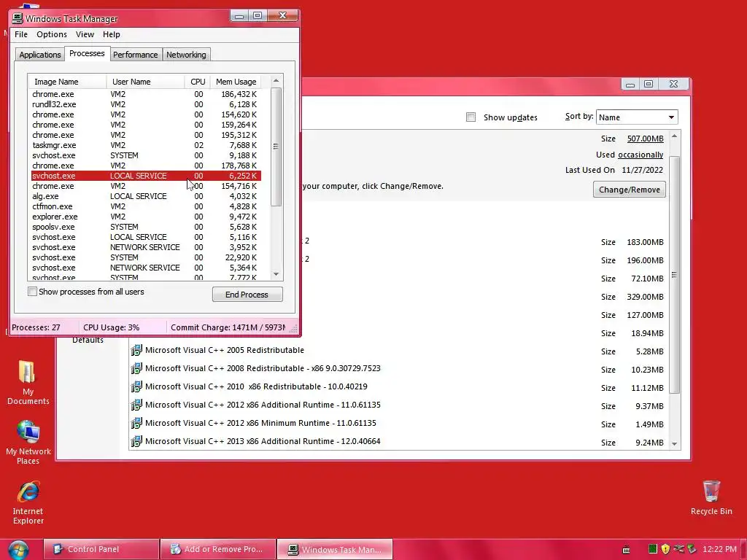Click the Task Manager title bar icon
Screen dimensions: 747x560
(x=18, y=18)
